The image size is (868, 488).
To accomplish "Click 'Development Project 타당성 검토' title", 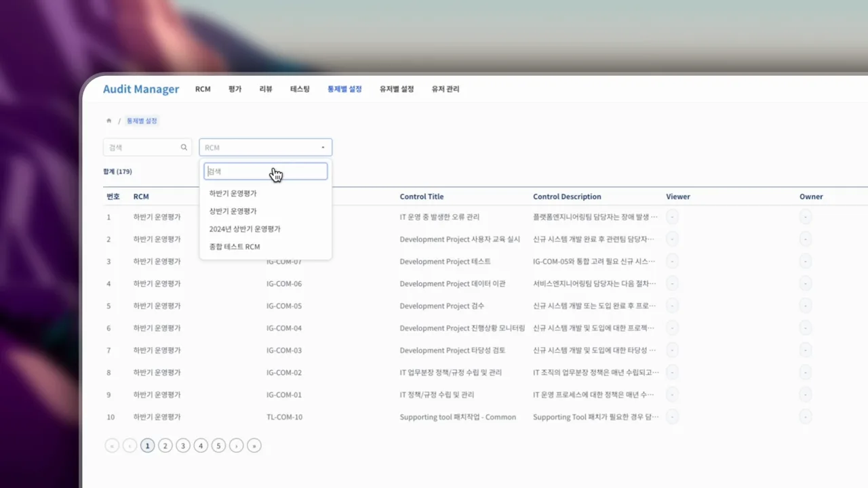I will click(x=452, y=350).
